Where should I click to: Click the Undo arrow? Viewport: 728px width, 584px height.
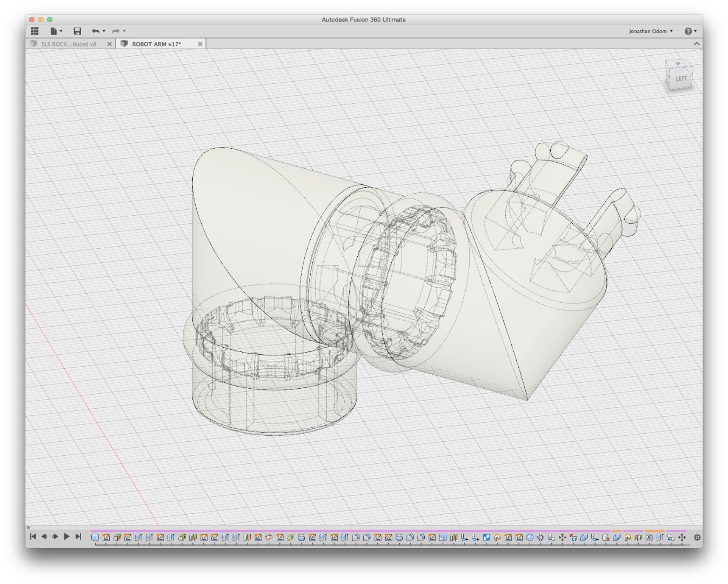pos(96,31)
